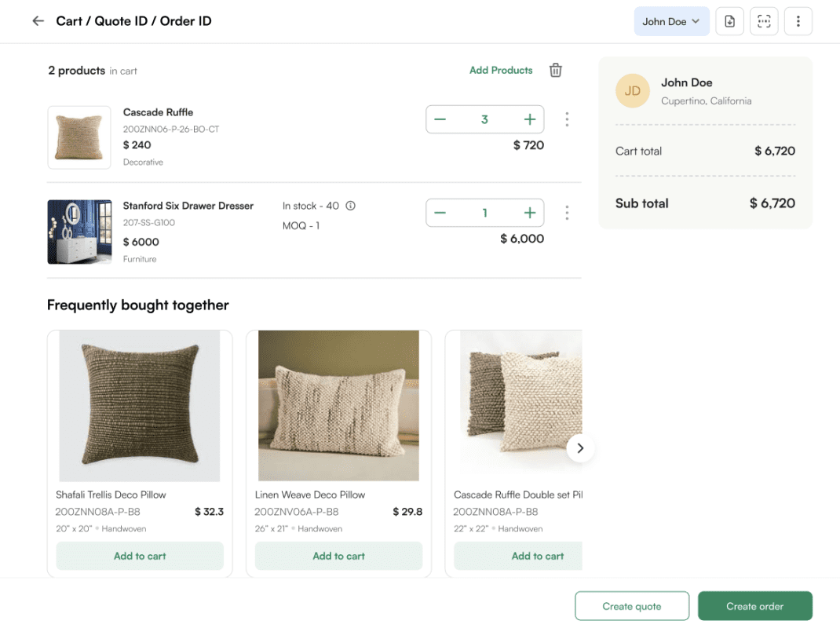Image resolution: width=840 pixels, height=628 pixels.
Task: Click the QR scan icon
Action: pyautogui.click(x=764, y=21)
